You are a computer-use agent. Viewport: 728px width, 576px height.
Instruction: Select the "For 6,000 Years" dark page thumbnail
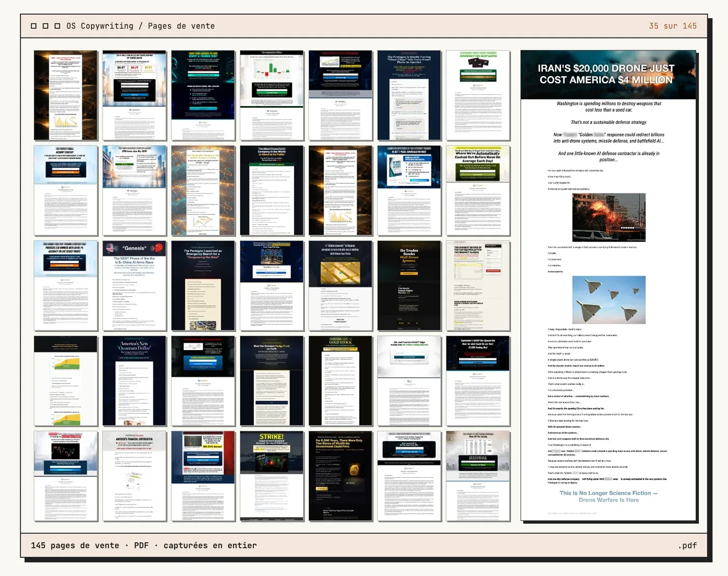tap(341, 476)
